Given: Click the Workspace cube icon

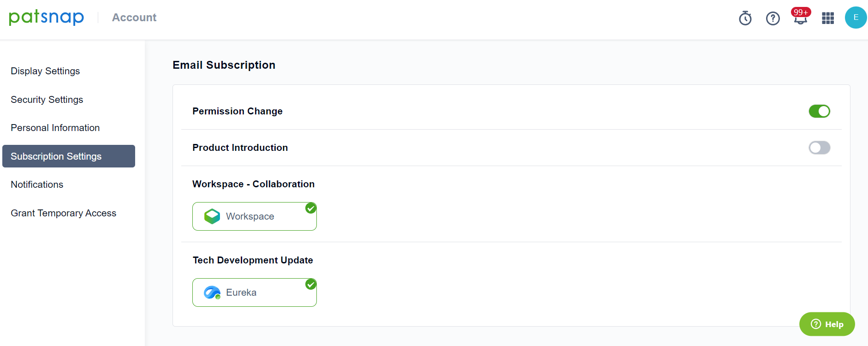Looking at the screenshot, I should pos(212,216).
